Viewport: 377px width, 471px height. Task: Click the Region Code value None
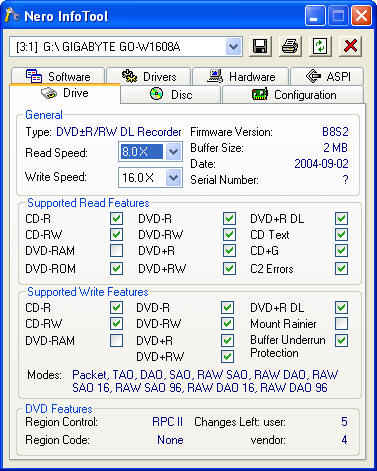click(170, 440)
